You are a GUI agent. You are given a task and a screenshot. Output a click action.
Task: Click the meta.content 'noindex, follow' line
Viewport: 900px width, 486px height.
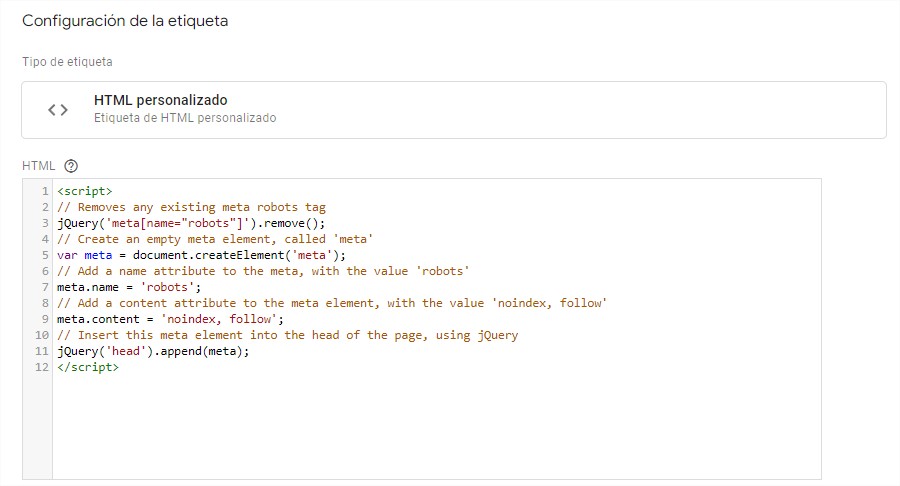pyautogui.click(x=170, y=320)
